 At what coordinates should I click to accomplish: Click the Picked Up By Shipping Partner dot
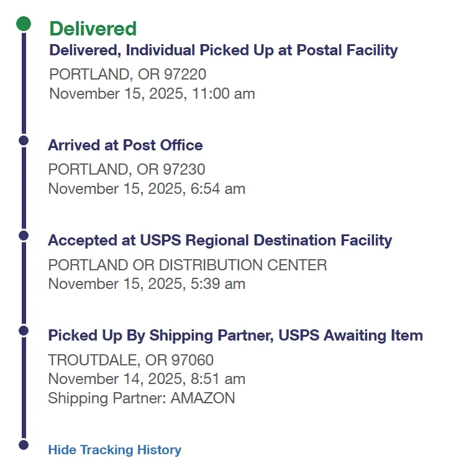click(x=24, y=331)
